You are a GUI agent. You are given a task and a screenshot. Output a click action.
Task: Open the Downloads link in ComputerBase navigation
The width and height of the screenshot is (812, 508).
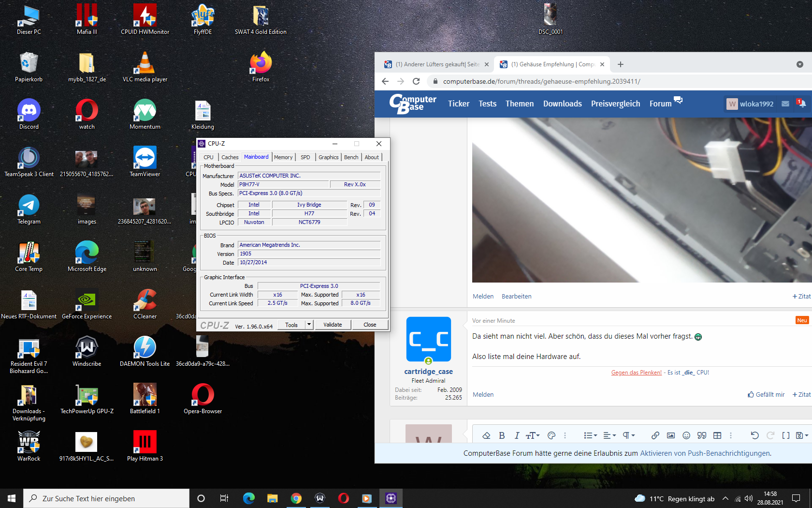point(563,104)
